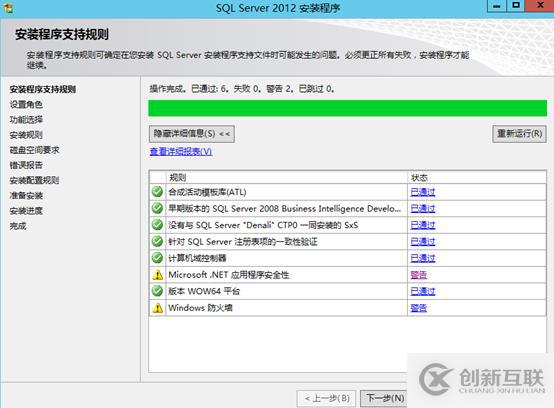Click the 状态 column header

(477, 177)
